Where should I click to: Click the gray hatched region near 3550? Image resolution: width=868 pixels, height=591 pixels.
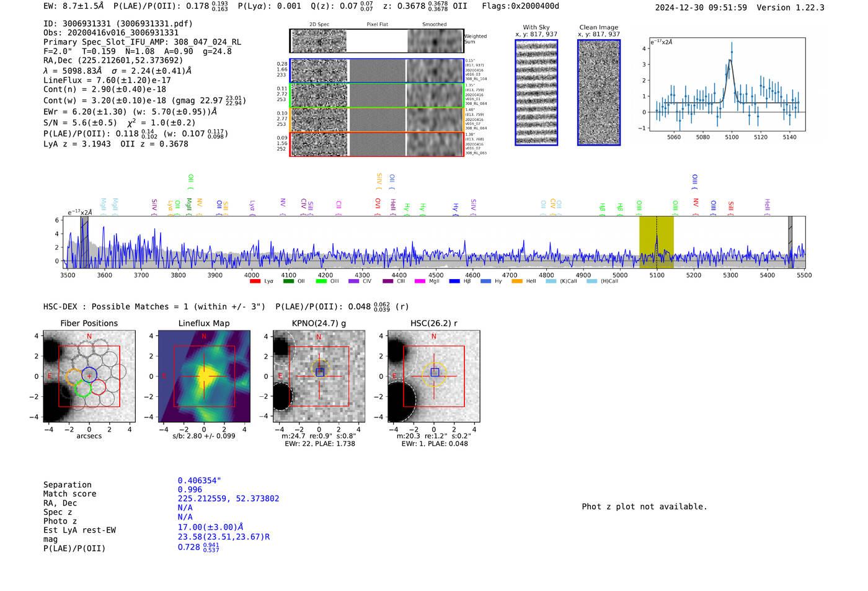(x=84, y=242)
